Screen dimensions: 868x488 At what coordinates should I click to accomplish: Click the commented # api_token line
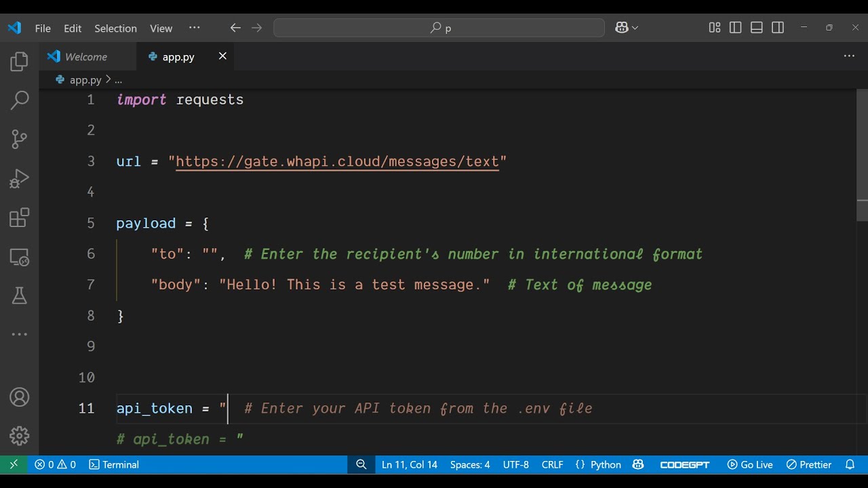(180, 439)
